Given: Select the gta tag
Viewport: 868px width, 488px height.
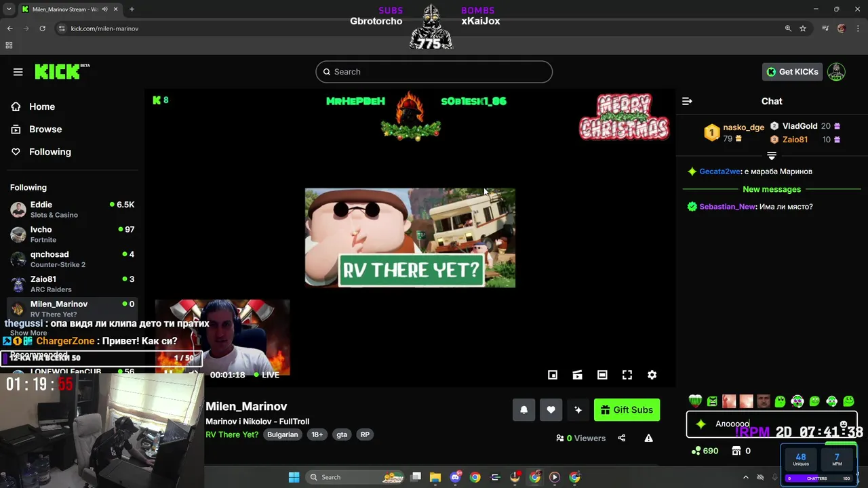Looking at the screenshot, I should coord(342,434).
